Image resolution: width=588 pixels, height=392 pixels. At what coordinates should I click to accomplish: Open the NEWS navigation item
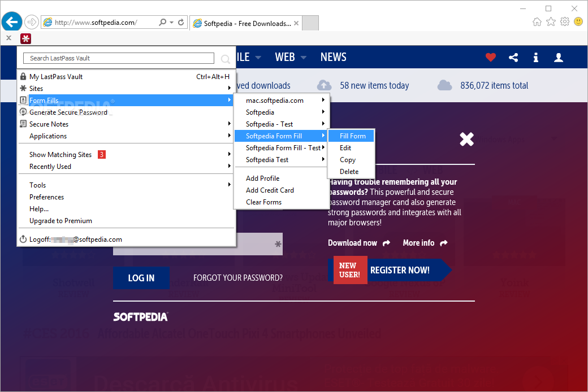tap(334, 58)
